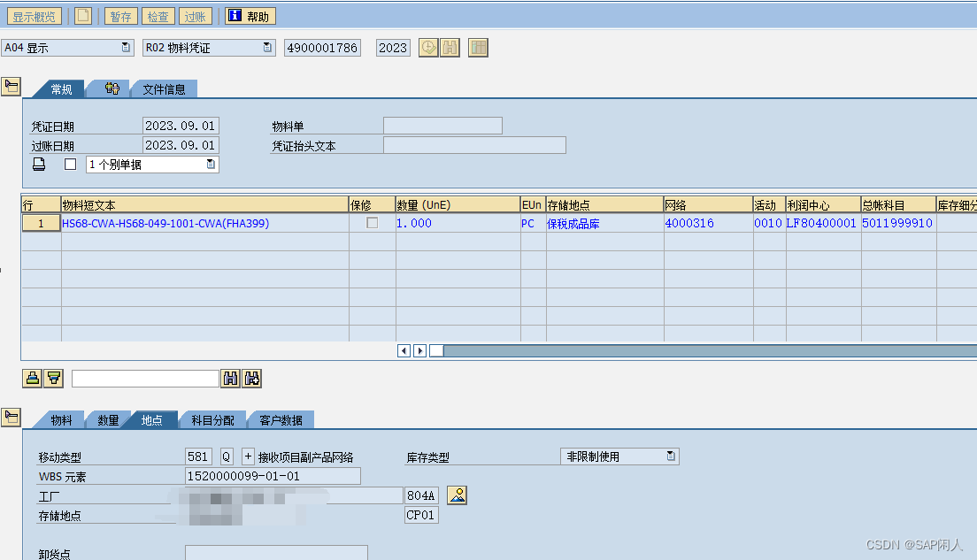Click the document number field 4900001786
This screenshot has width=977, height=560.
click(322, 48)
